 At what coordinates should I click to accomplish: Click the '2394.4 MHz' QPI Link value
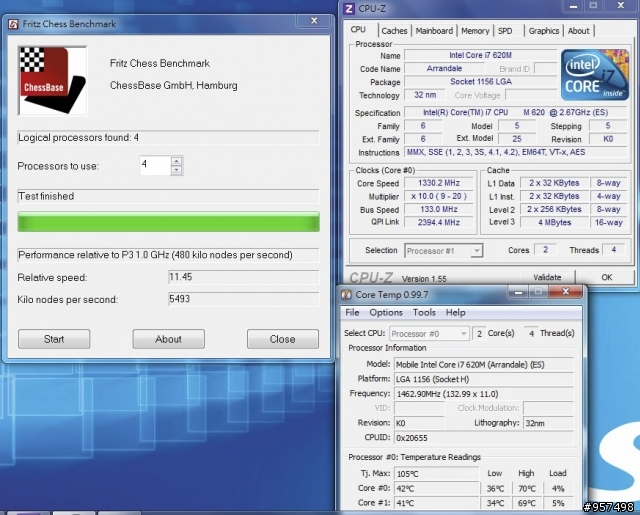click(439, 222)
